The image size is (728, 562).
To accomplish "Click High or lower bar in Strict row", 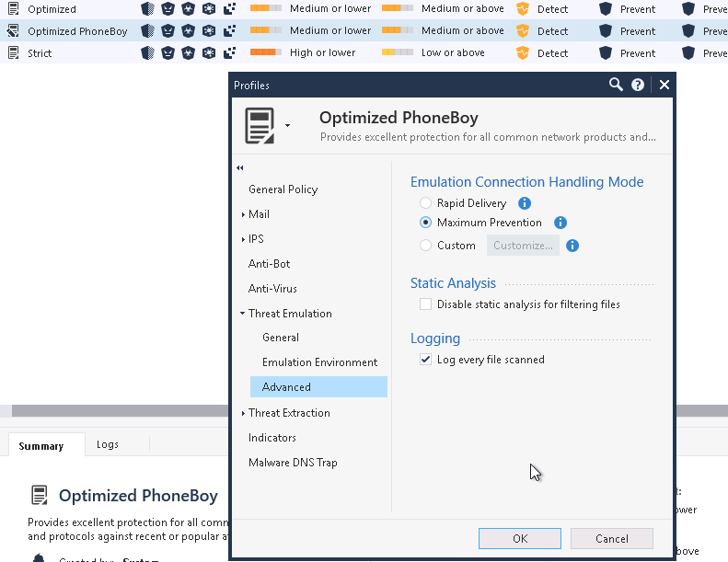I will point(266,52).
